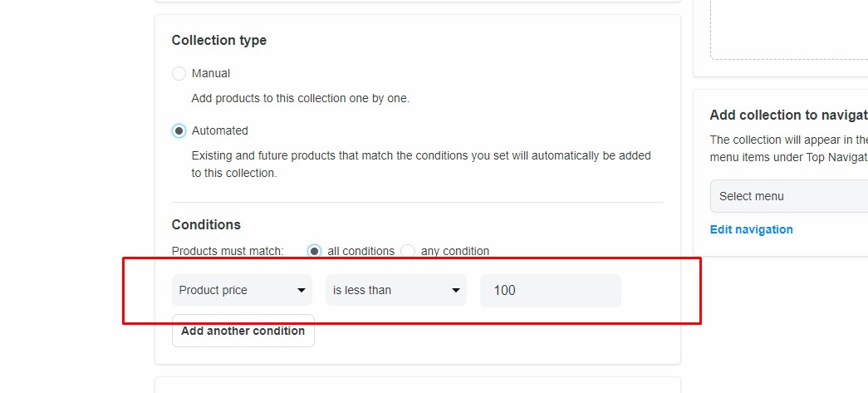Screen dimensions: 868x393
Task: Click the "Products must match:" label
Action: click(x=228, y=251)
